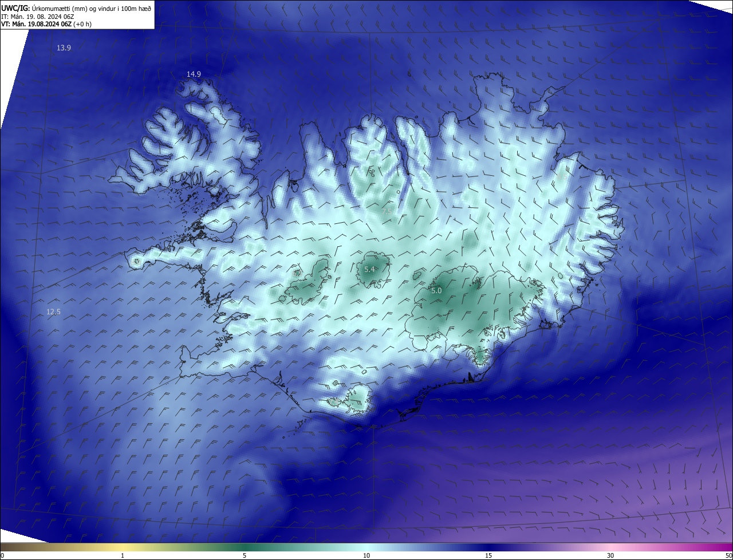Click the 5.0 value on Vatnajökull glacier
Image resolution: width=733 pixels, height=560 pixels.
[x=436, y=291]
